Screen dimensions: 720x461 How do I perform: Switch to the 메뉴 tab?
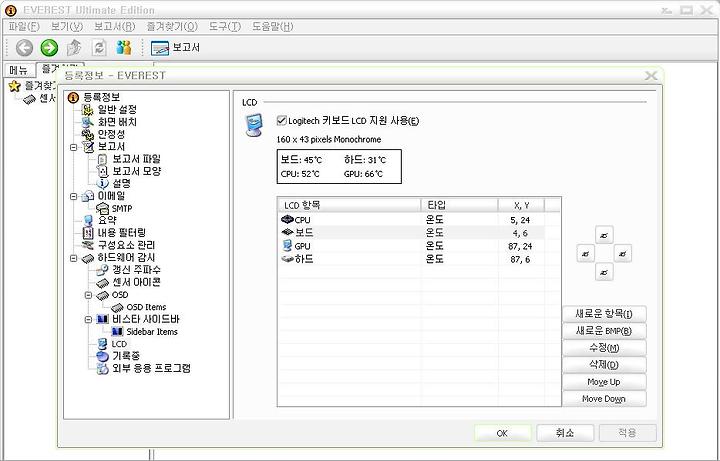pyautogui.click(x=19, y=70)
